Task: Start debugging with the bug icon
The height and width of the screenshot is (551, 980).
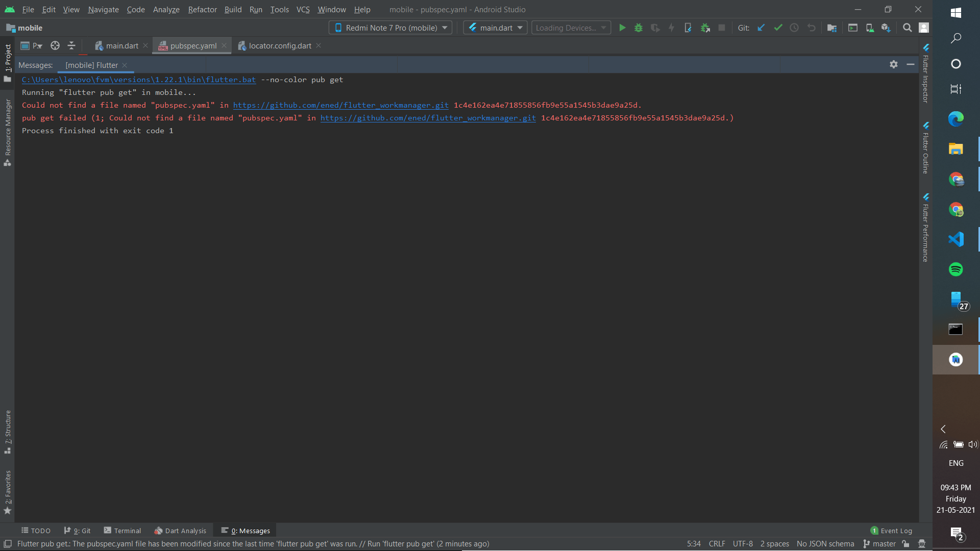Action: click(639, 28)
